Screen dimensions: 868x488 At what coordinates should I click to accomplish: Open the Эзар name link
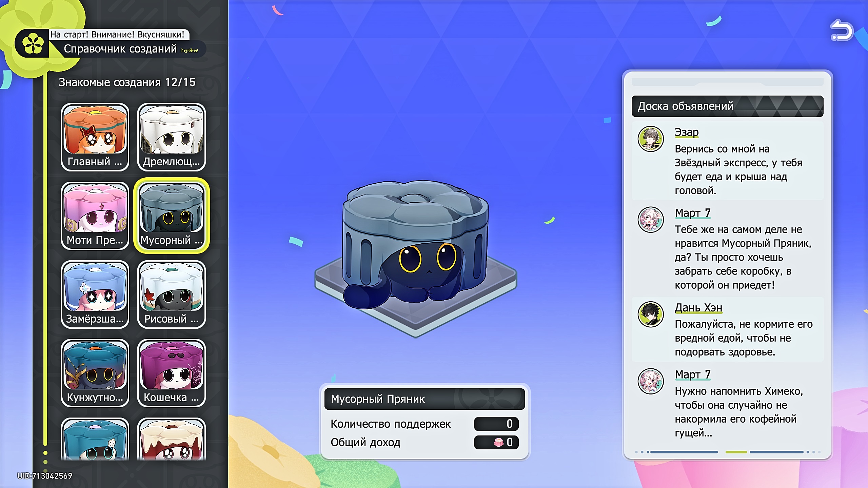[686, 132]
